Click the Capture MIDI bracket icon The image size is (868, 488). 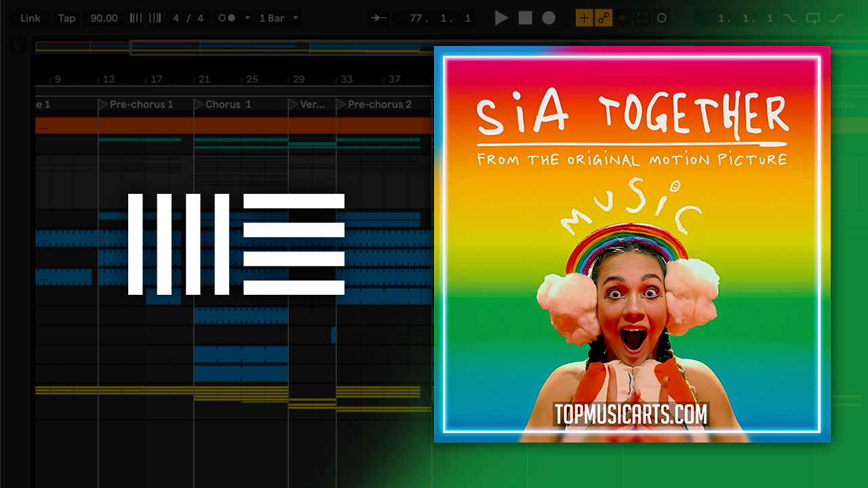tap(642, 18)
